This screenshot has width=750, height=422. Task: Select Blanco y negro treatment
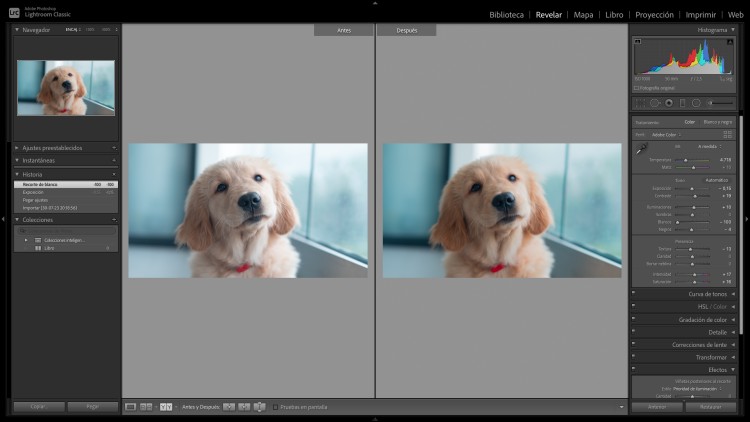click(717, 122)
